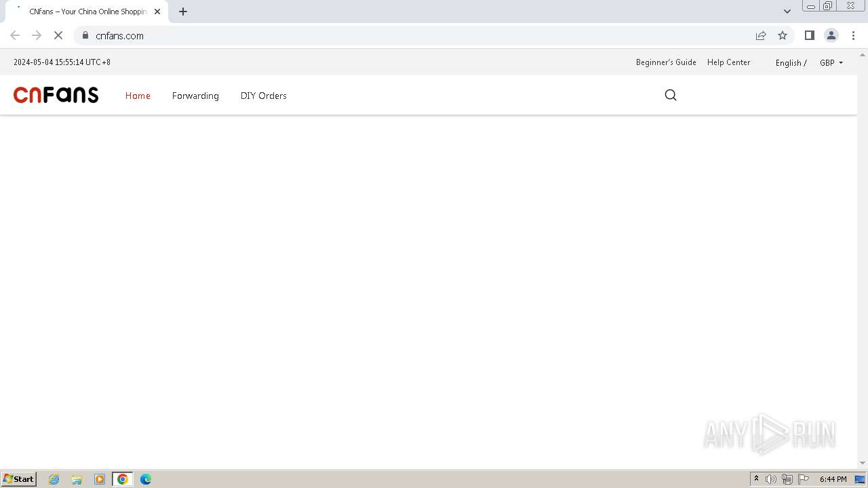The height and width of the screenshot is (488, 868).
Task: Open Chrome profile avatar menu
Action: pos(831,35)
